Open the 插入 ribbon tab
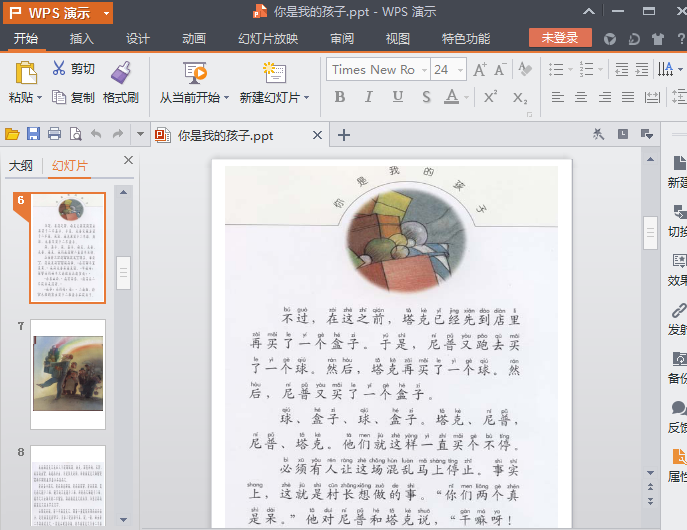This screenshot has height=530, width=687. (x=81, y=39)
